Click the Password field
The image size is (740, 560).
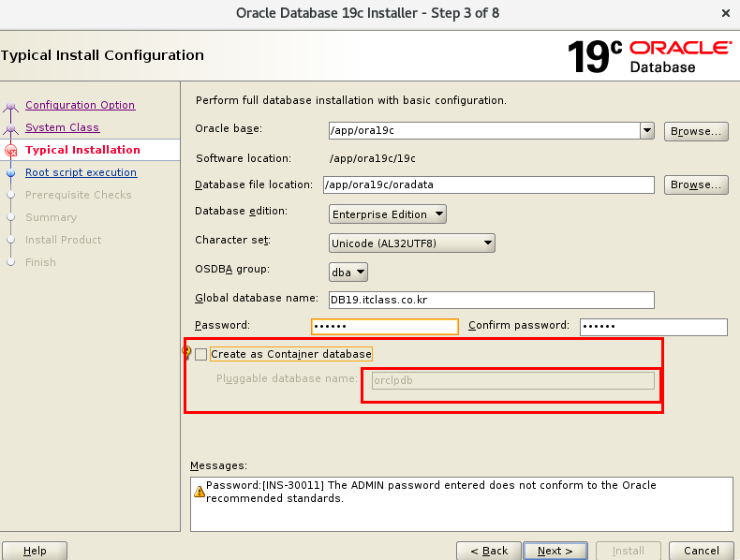click(385, 327)
